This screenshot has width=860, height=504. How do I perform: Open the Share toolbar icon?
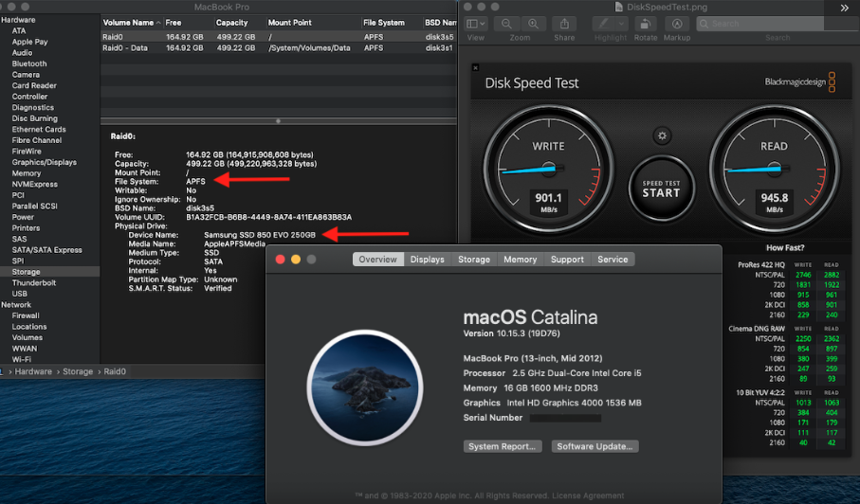click(564, 23)
